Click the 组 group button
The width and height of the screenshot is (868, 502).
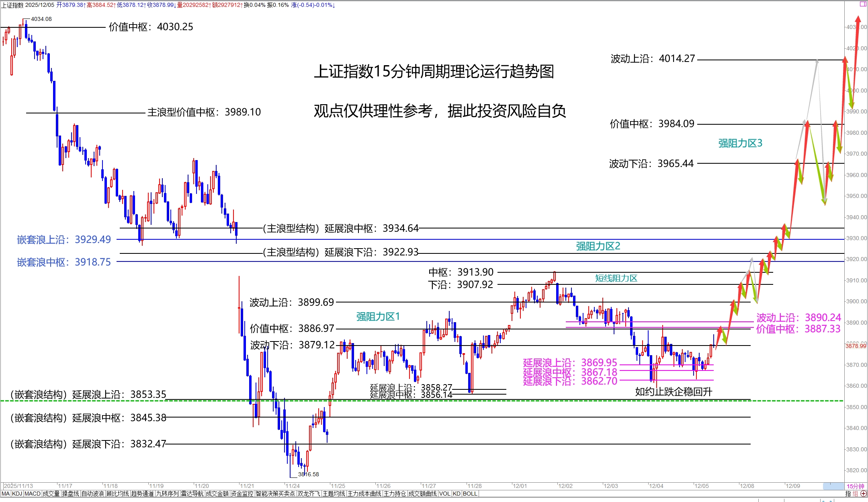(x=855, y=494)
